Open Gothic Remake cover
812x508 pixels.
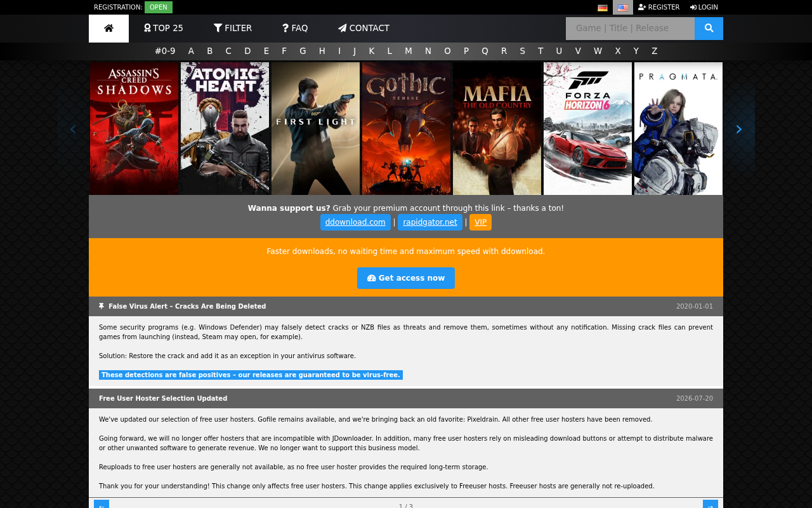click(406, 128)
